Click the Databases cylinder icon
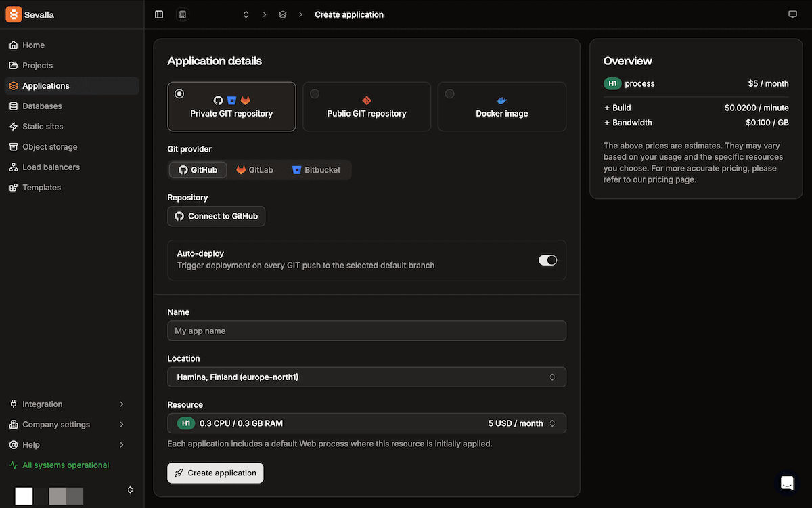This screenshot has height=508, width=812. (x=14, y=106)
